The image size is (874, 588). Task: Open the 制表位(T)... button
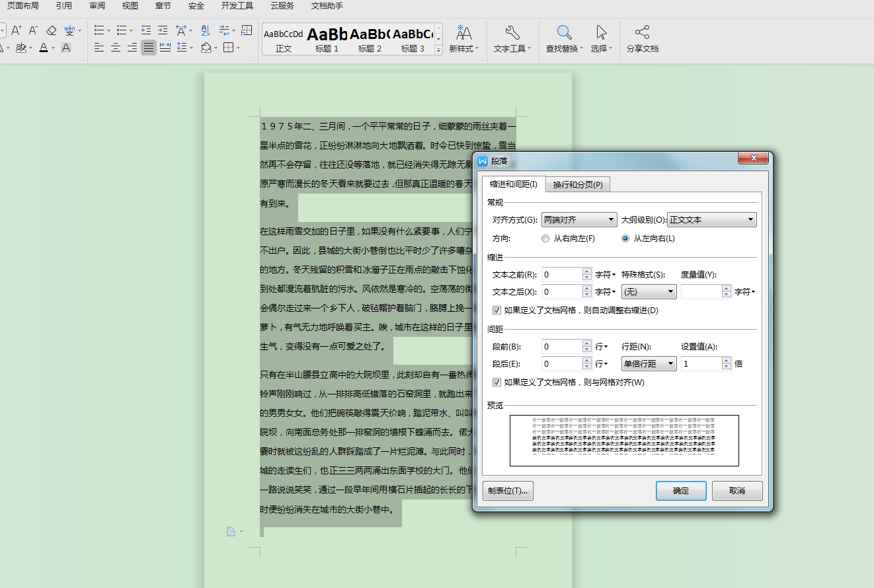(x=508, y=491)
